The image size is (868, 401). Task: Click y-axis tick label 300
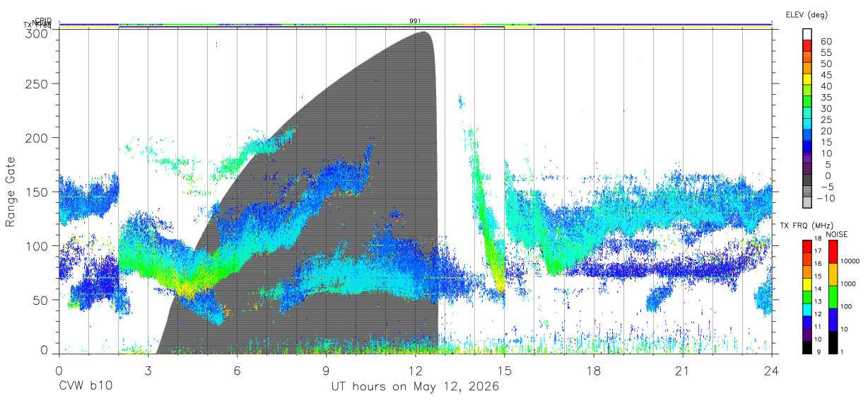pyautogui.click(x=37, y=33)
